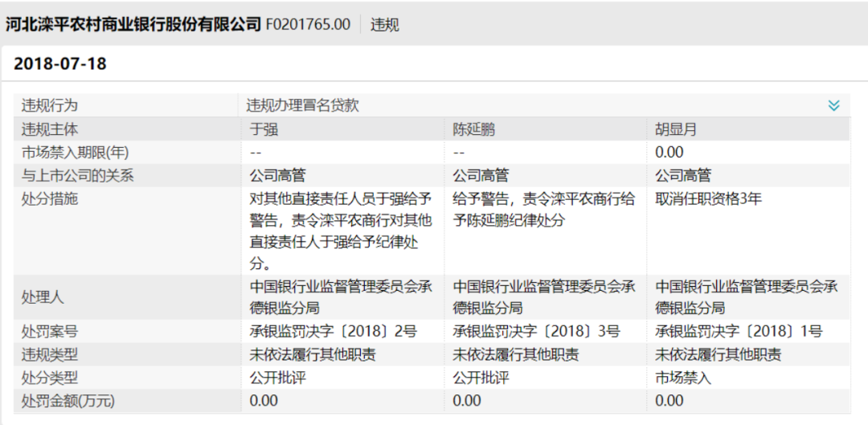868x425 pixels.
Task: Click the 违规主体 row label
Action: [x=49, y=129]
